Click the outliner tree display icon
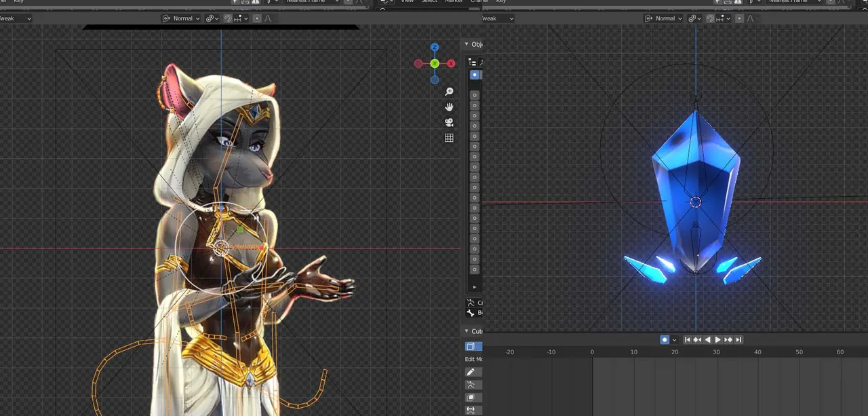Viewport: 868px width, 416px height. (472, 62)
